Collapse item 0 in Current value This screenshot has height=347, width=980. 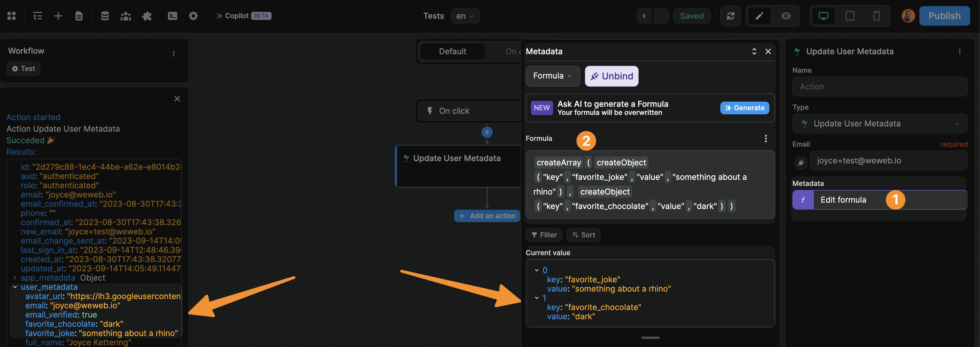pos(536,270)
